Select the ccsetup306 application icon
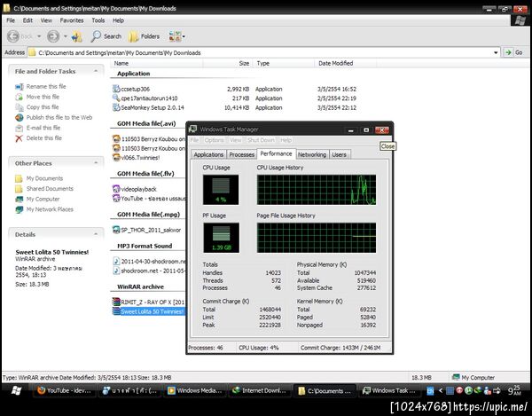The width and height of the screenshot is (532, 416). 116,89
